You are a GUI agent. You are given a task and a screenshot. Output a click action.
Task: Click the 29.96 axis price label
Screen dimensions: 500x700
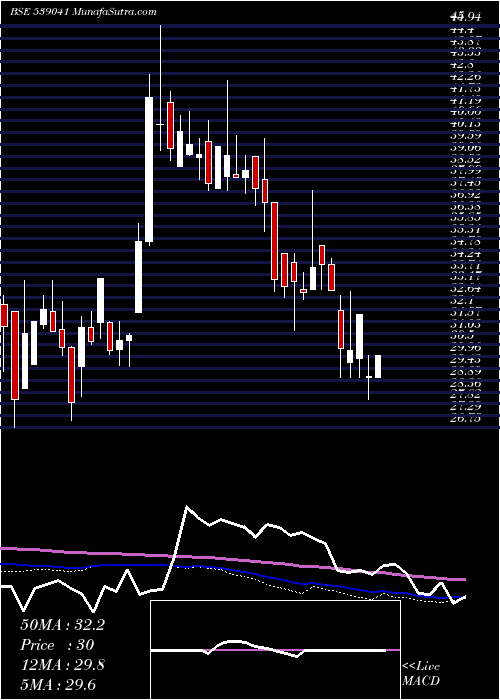tap(466, 348)
